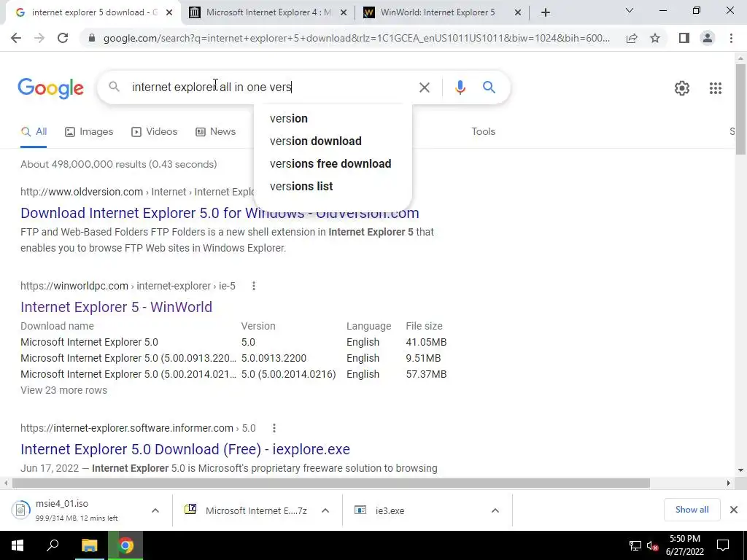
Task: Click the msie4_01.iso download item
Action: coord(76,510)
